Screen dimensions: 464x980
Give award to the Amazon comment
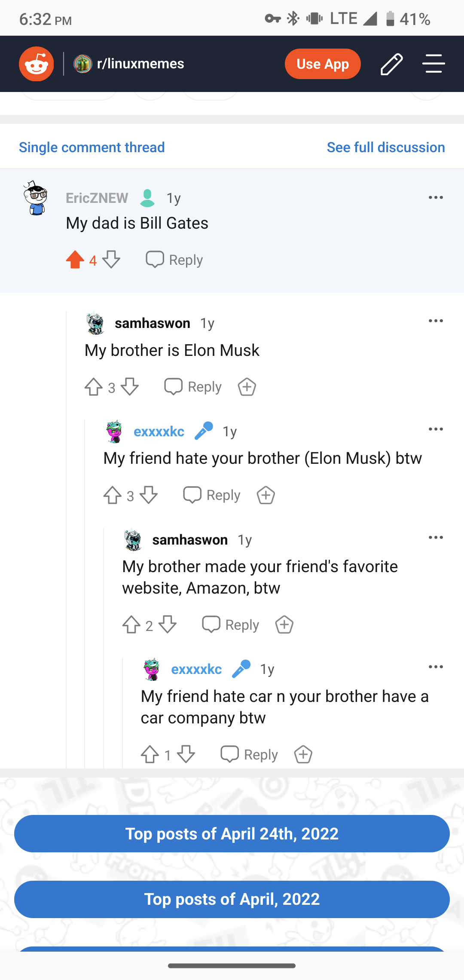tap(284, 625)
